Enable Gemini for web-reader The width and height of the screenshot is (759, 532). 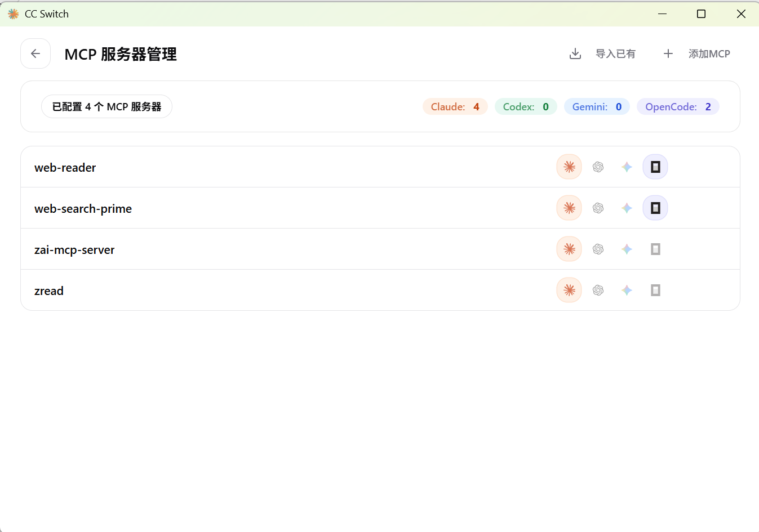tap(627, 167)
